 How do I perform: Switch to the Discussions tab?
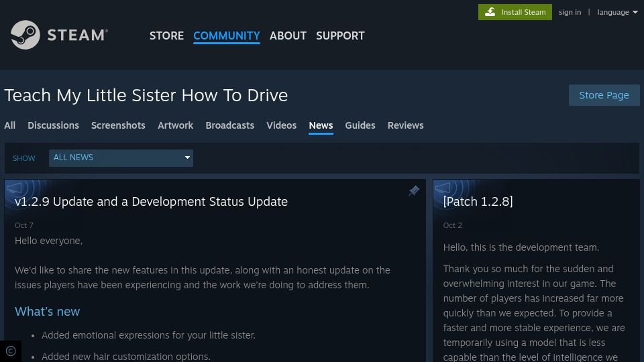(x=53, y=125)
